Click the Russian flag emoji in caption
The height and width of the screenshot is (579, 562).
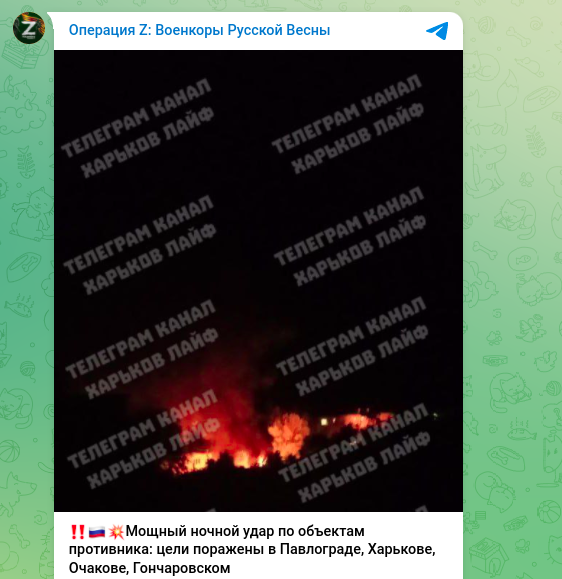click(x=97, y=532)
